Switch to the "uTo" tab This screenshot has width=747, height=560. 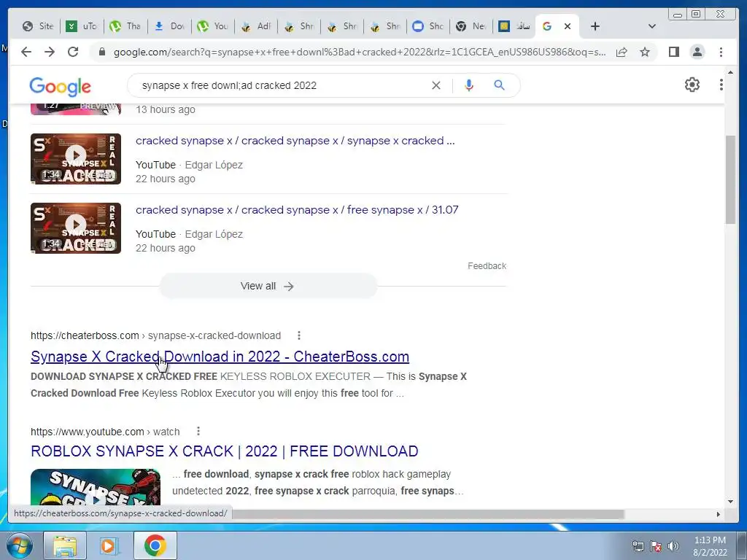pos(82,26)
